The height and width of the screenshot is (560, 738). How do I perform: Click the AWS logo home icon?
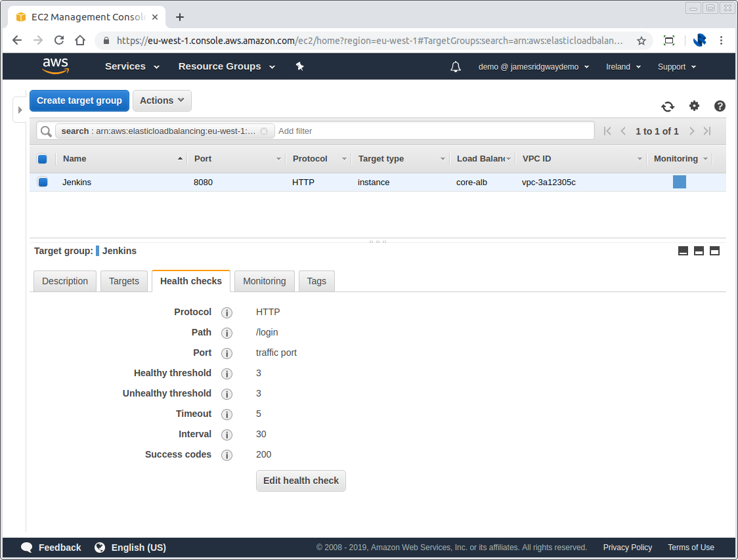click(x=56, y=66)
